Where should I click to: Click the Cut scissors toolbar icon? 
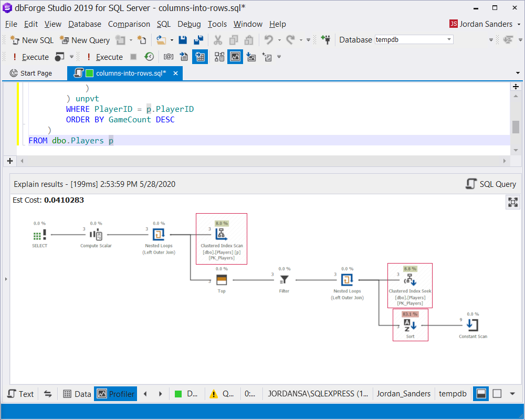click(218, 40)
